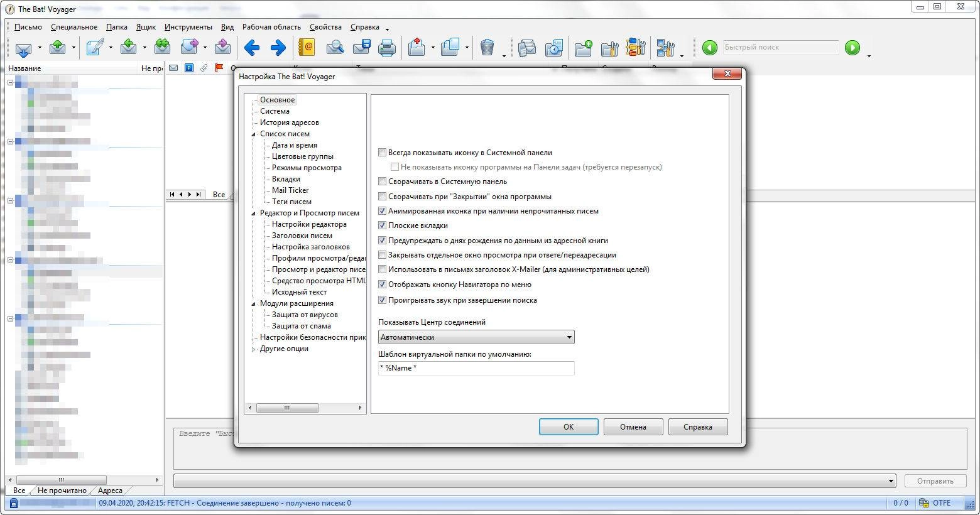Open the 'Специальное' menu
980x515 pixels.
[x=74, y=27]
